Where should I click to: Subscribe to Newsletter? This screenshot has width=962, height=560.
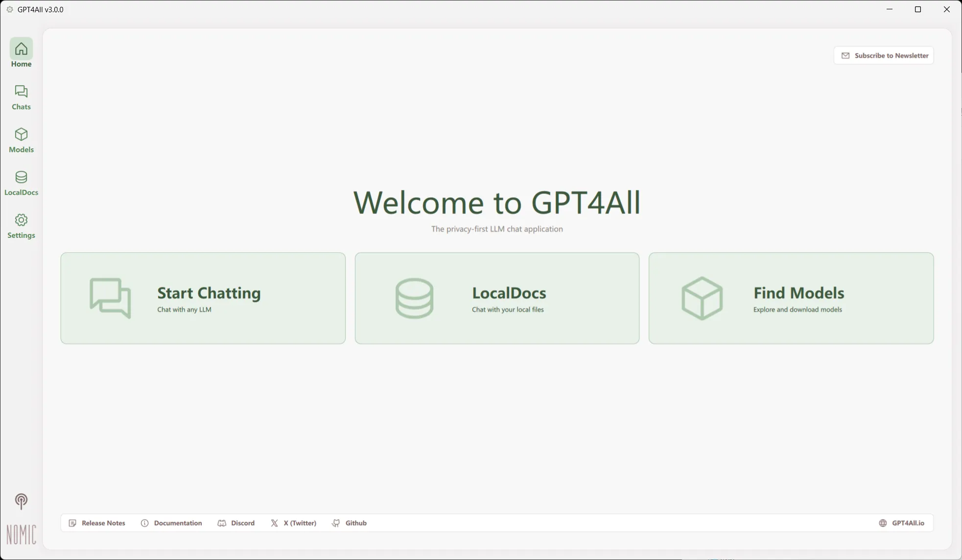(884, 55)
